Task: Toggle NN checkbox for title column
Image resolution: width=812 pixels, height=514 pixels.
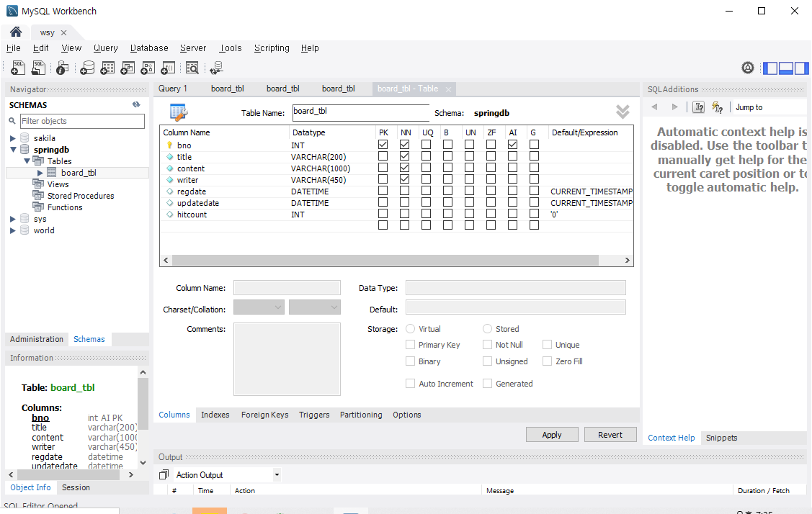Action: tap(405, 155)
